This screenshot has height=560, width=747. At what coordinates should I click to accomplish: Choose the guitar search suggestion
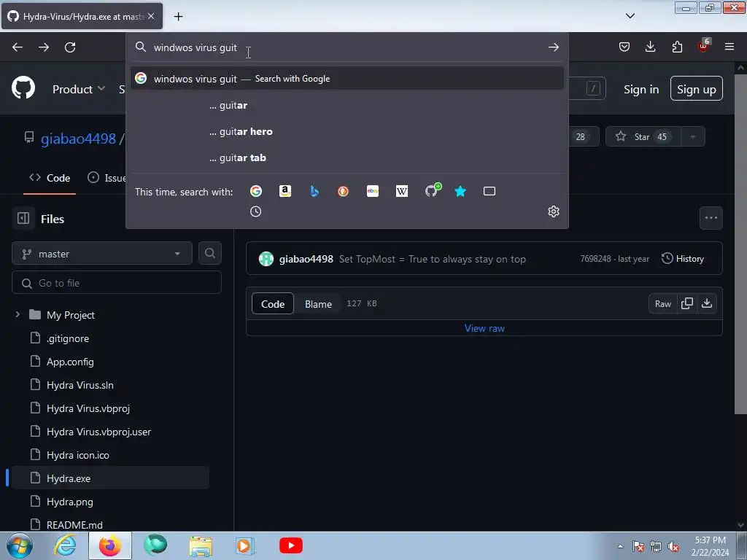[347, 105]
